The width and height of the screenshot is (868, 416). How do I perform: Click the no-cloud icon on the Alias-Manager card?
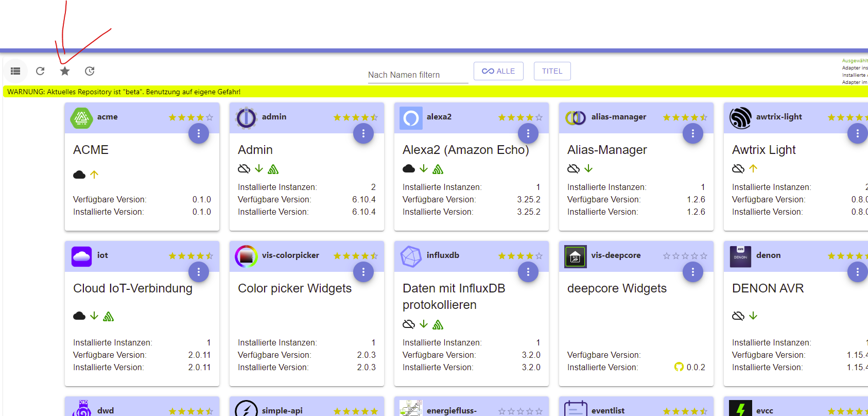574,169
